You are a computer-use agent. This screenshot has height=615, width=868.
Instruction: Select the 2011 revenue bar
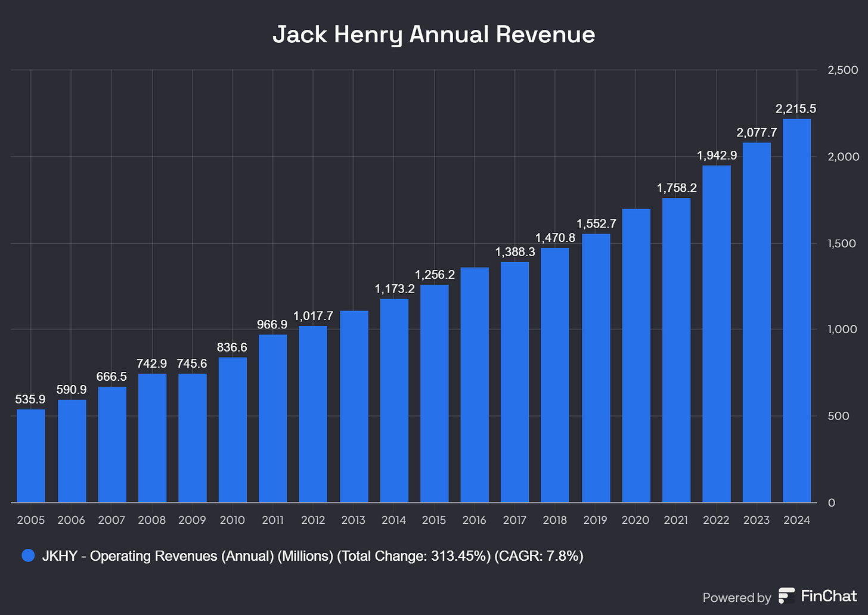(273, 418)
